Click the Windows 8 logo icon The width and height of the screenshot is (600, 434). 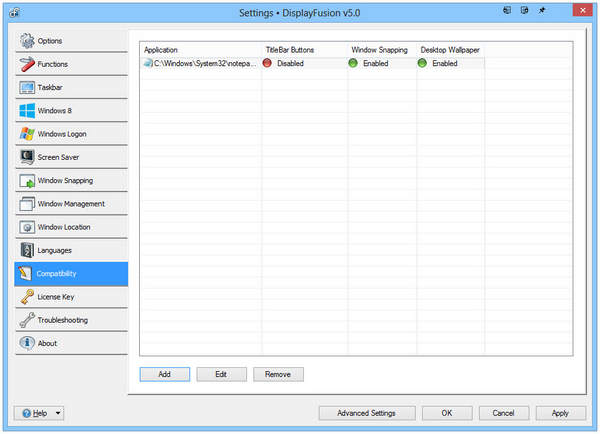point(27,111)
